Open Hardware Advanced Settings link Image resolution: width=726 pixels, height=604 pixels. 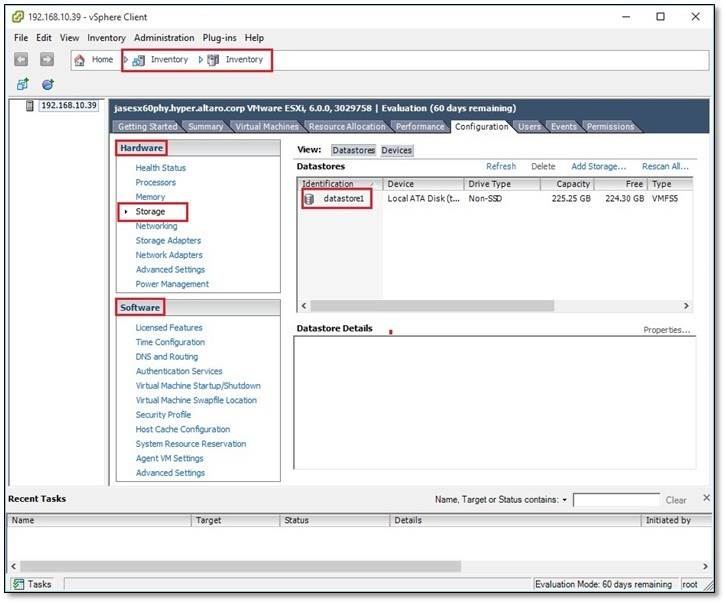point(170,269)
